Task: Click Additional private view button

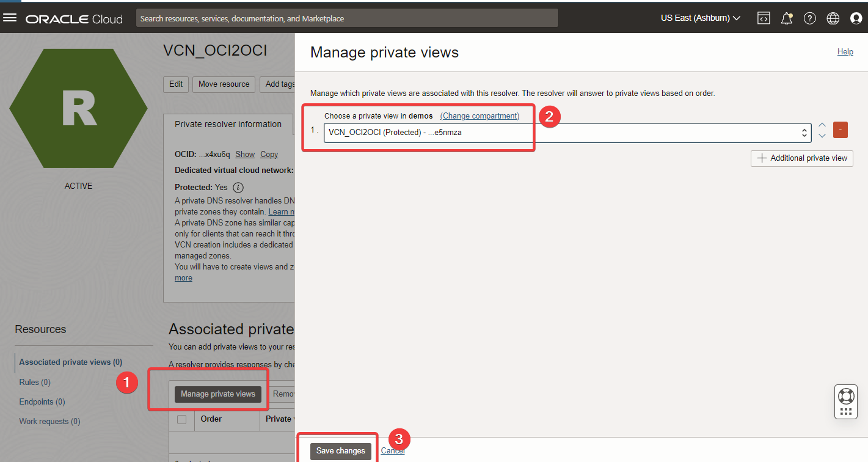Action: click(802, 158)
